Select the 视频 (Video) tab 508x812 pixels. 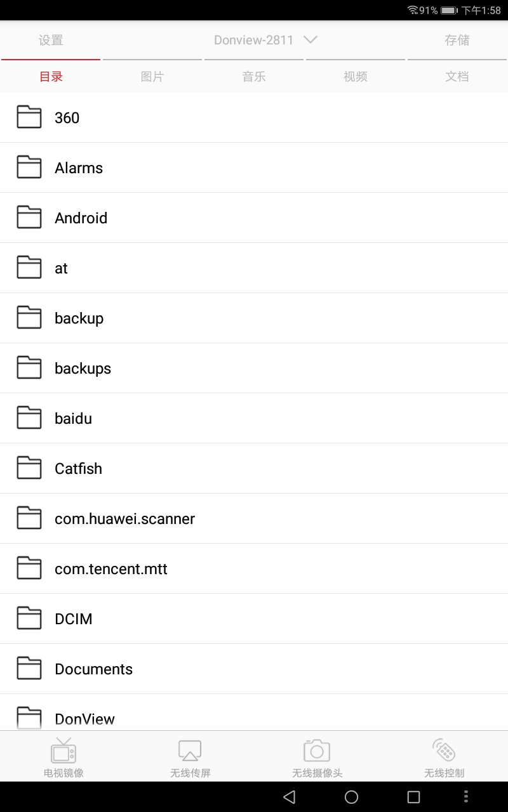[356, 77]
